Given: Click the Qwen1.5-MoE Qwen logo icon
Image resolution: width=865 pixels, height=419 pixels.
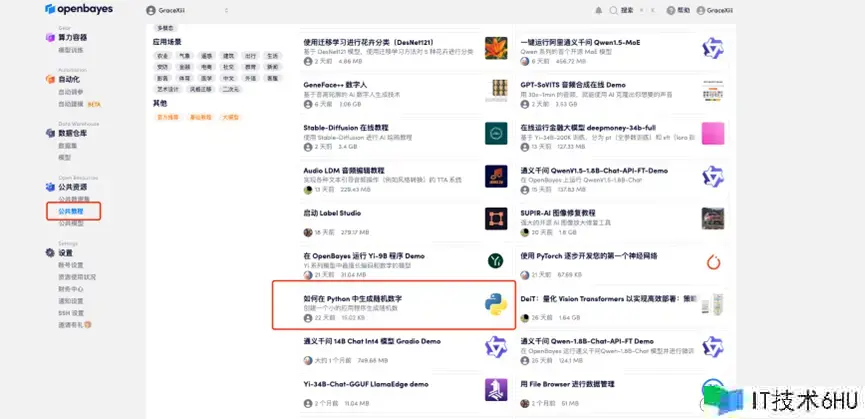Looking at the screenshot, I should (x=713, y=48).
